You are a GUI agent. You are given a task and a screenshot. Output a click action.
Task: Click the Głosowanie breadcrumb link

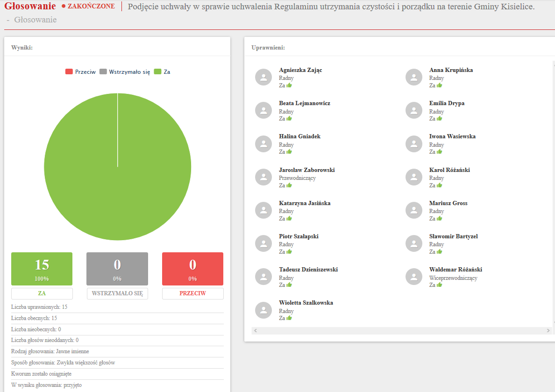coord(36,20)
